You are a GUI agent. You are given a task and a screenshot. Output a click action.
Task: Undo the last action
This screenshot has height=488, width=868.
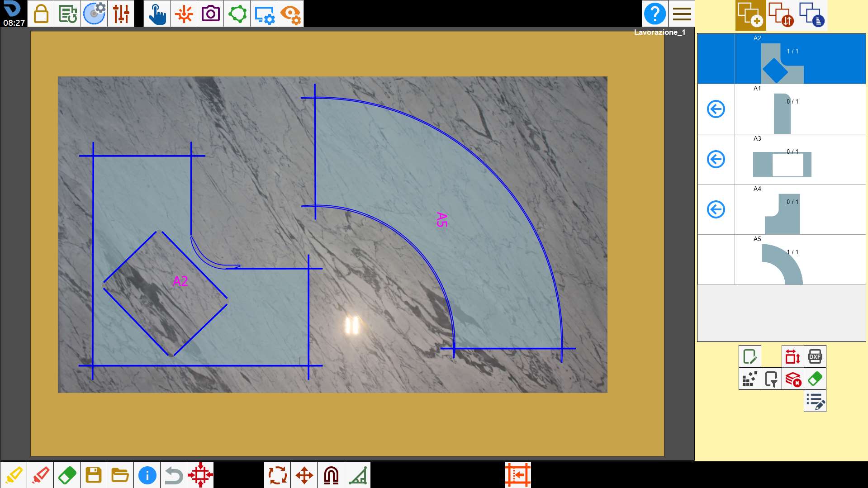click(x=174, y=475)
